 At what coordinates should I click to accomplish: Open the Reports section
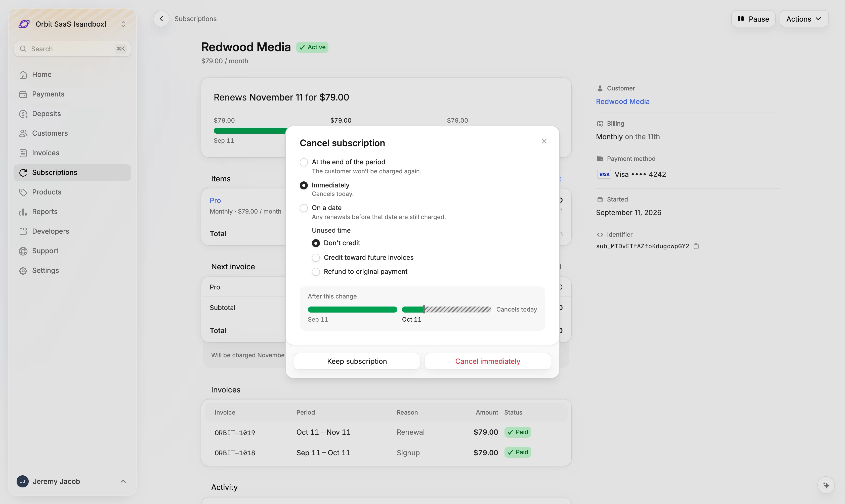tap(72, 212)
